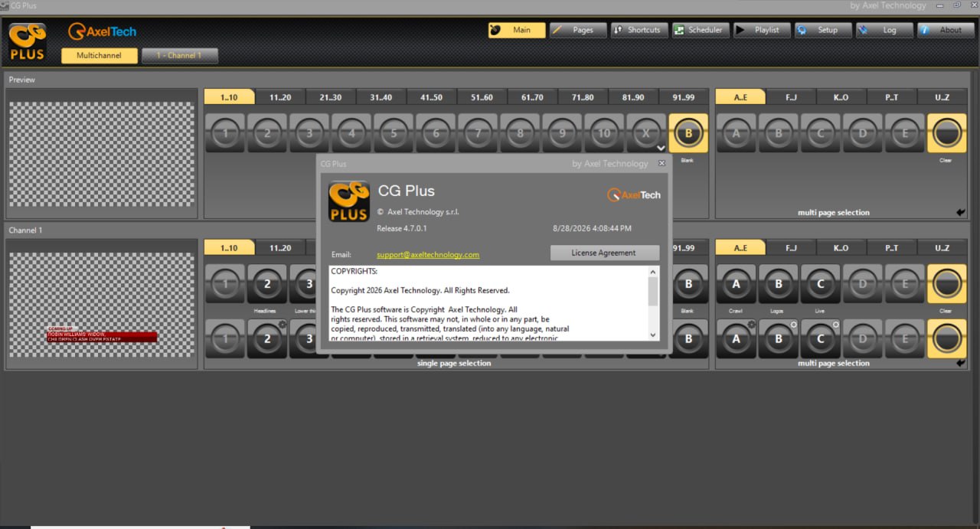The image size is (980, 529).
Task: Click Preview page button 1
Action: click(x=225, y=133)
